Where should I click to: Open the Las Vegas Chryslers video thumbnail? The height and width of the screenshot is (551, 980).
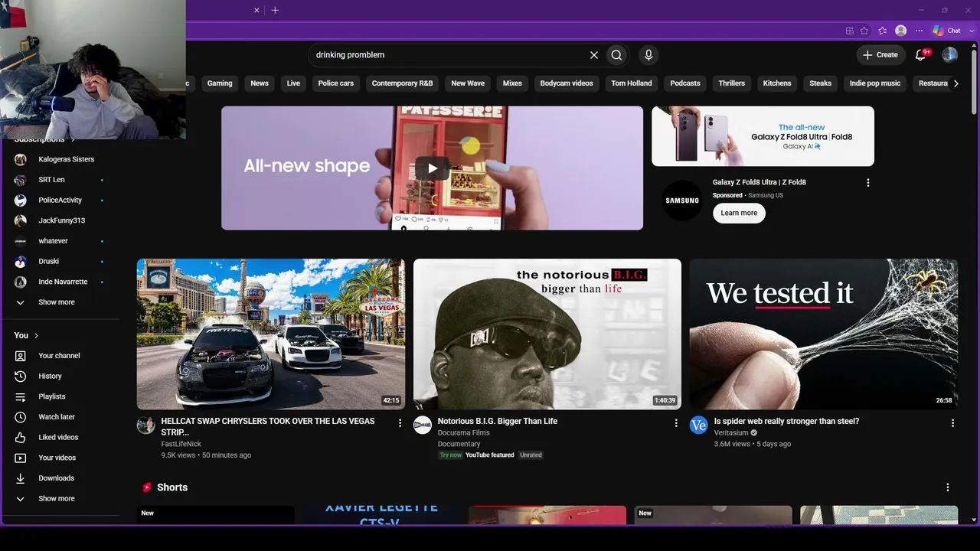[x=271, y=334]
